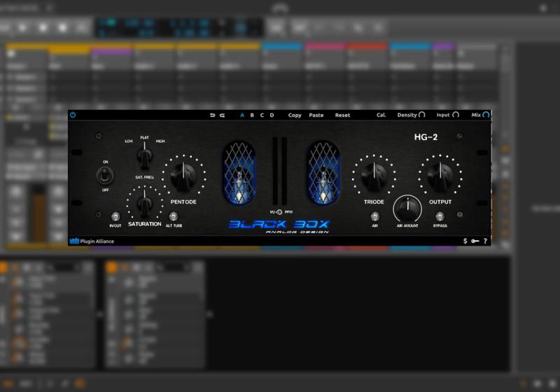
Task: Click the undo arrow in plugin toolbar
Action: click(x=213, y=115)
